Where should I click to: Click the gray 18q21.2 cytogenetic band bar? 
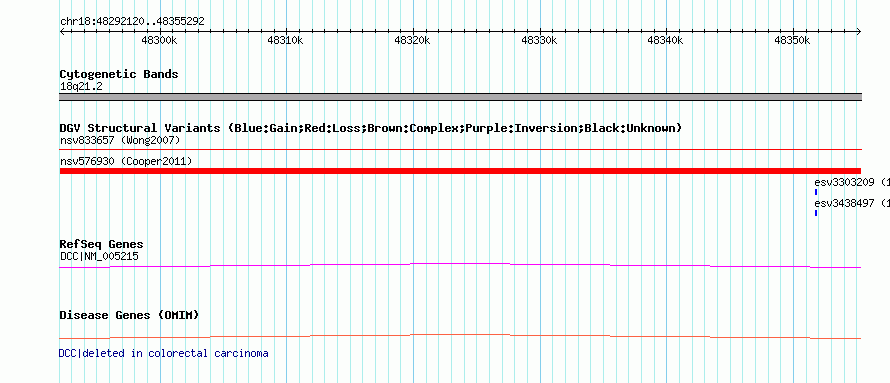click(460, 97)
